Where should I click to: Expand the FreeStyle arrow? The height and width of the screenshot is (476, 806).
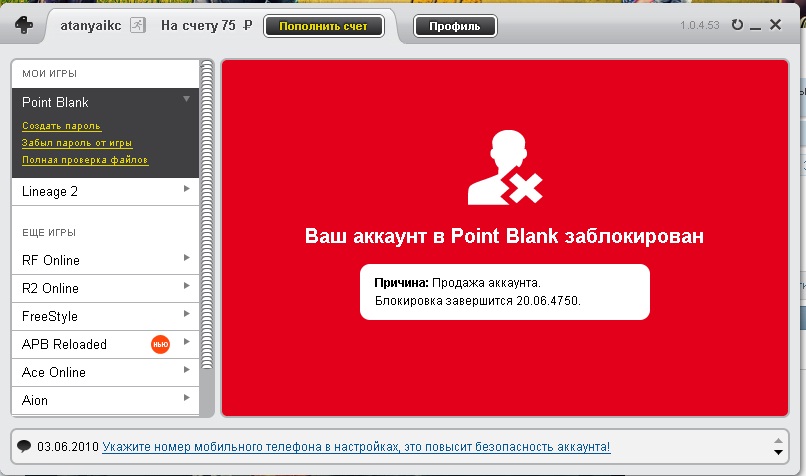187,314
